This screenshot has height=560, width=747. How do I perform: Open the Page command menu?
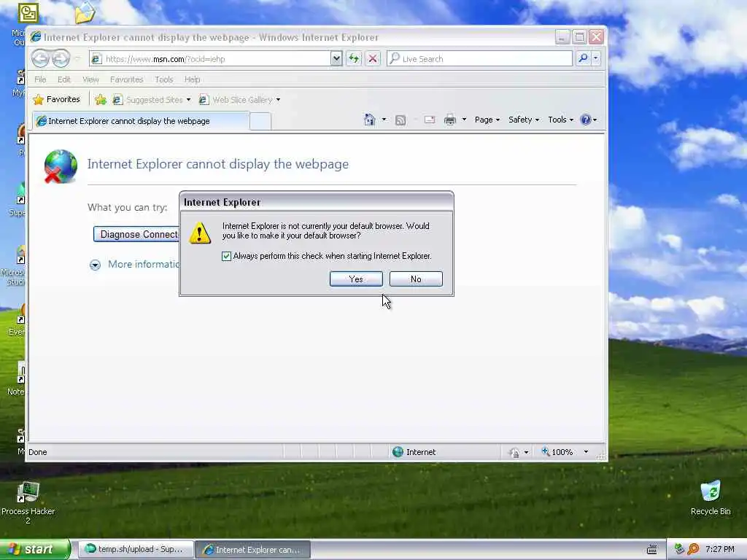click(487, 120)
